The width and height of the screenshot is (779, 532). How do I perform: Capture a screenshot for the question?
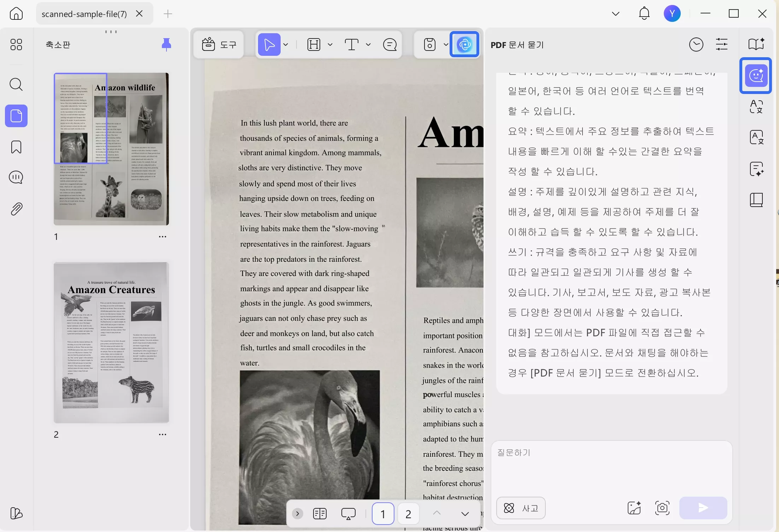point(662,508)
